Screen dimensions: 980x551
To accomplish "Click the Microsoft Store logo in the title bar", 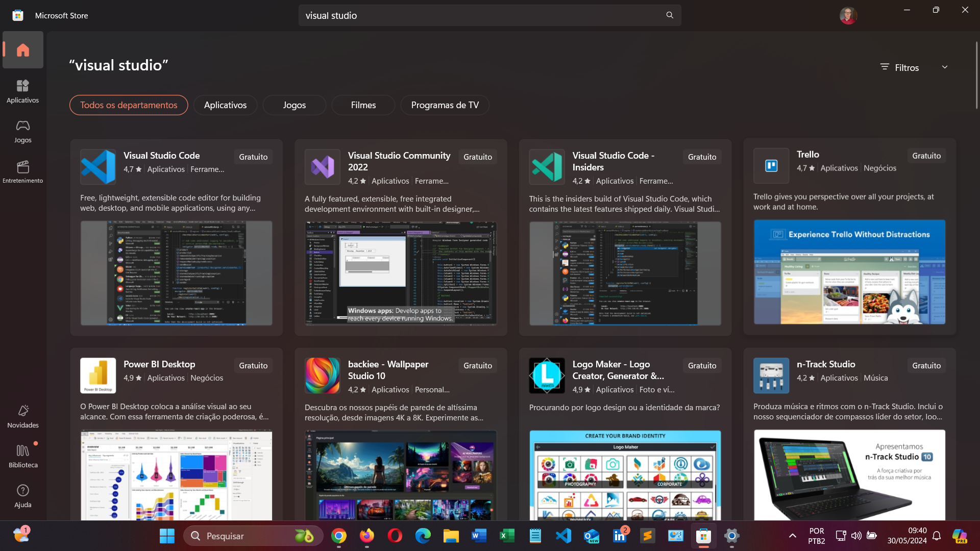I will tap(18, 15).
